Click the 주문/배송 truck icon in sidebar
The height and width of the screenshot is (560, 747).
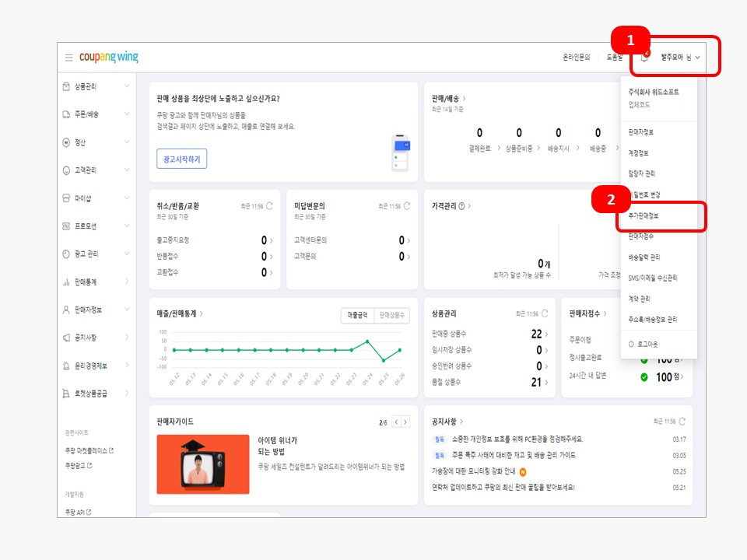(66, 114)
